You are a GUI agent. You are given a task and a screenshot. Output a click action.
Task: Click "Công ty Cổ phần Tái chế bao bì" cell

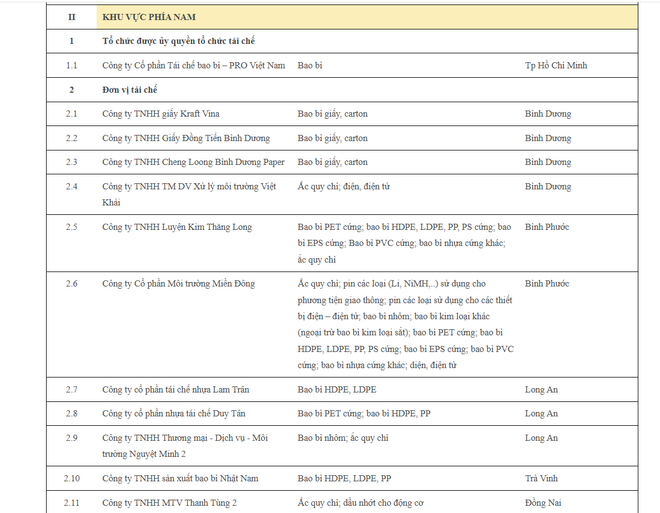coord(193,65)
